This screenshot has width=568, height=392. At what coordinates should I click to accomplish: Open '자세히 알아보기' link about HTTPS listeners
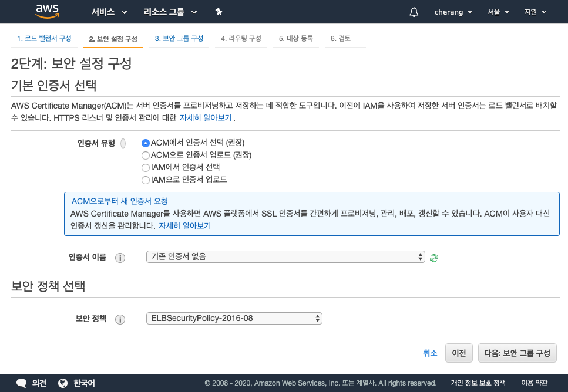coord(206,118)
